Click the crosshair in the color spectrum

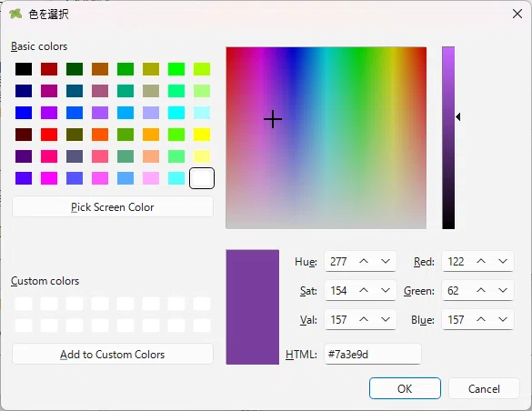273,119
